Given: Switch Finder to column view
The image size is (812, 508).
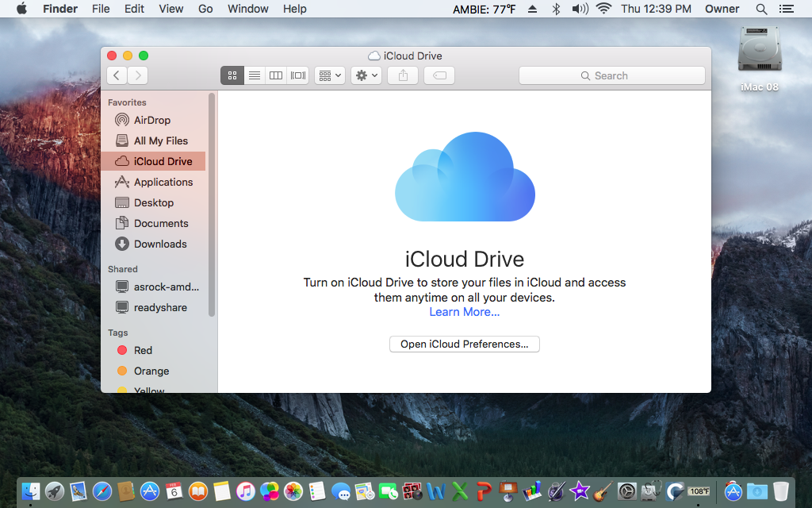Looking at the screenshot, I should point(276,75).
